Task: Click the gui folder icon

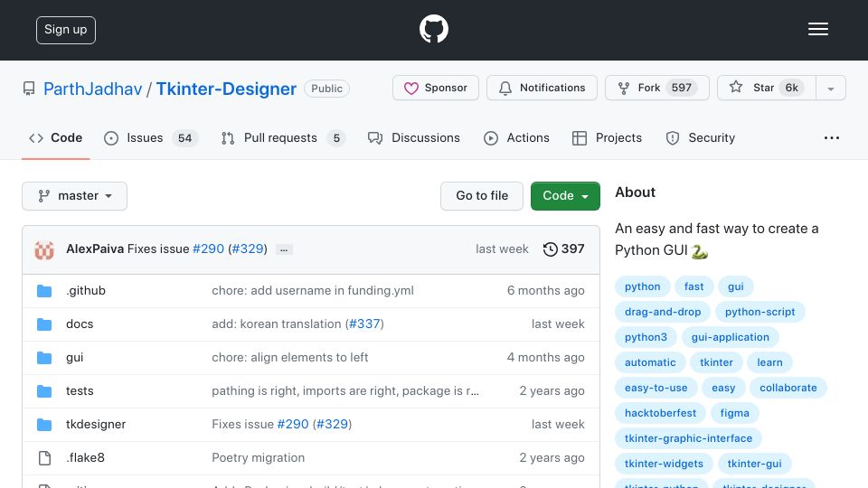Action: (44, 358)
